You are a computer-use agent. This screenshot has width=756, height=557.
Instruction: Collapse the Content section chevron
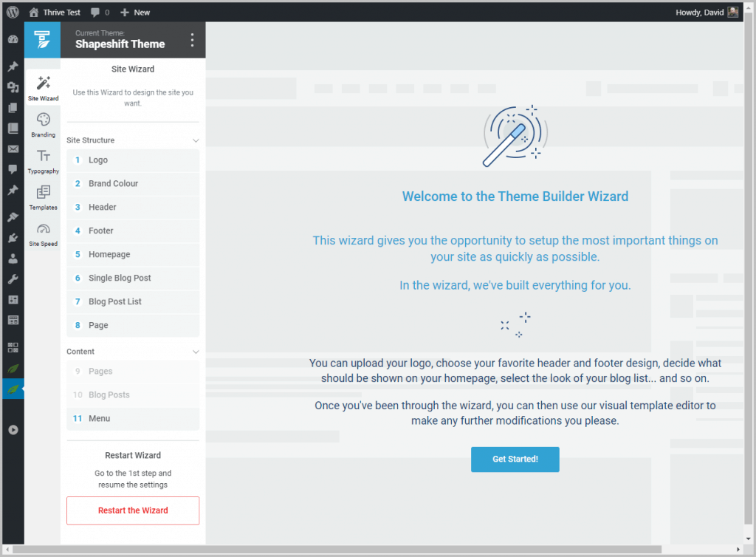coord(196,352)
